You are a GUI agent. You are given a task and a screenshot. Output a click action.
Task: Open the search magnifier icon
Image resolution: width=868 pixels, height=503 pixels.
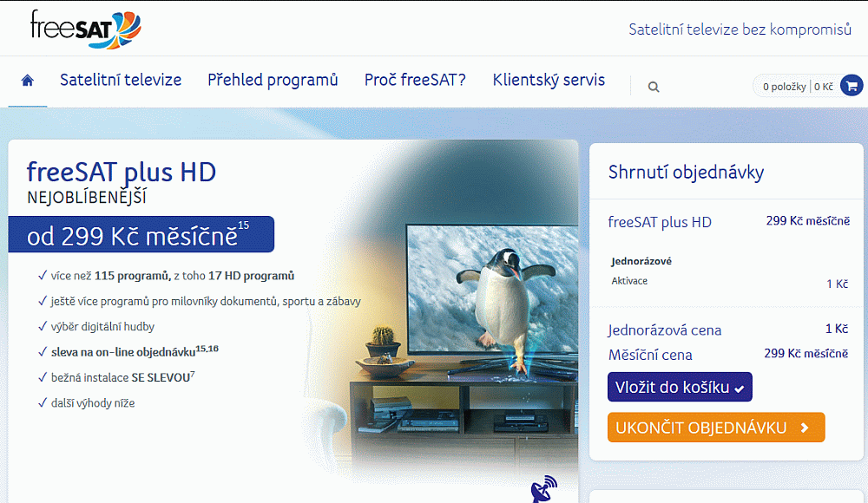(x=654, y=87)
